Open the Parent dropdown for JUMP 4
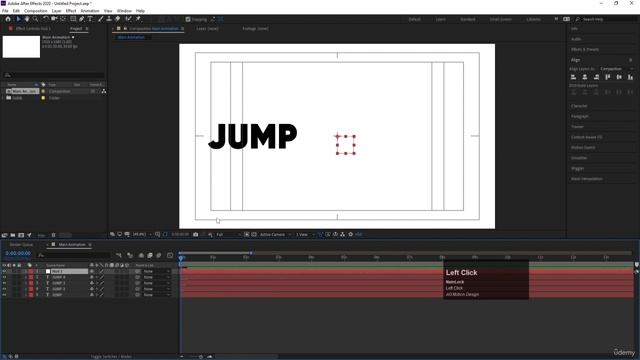 (156, 277)
